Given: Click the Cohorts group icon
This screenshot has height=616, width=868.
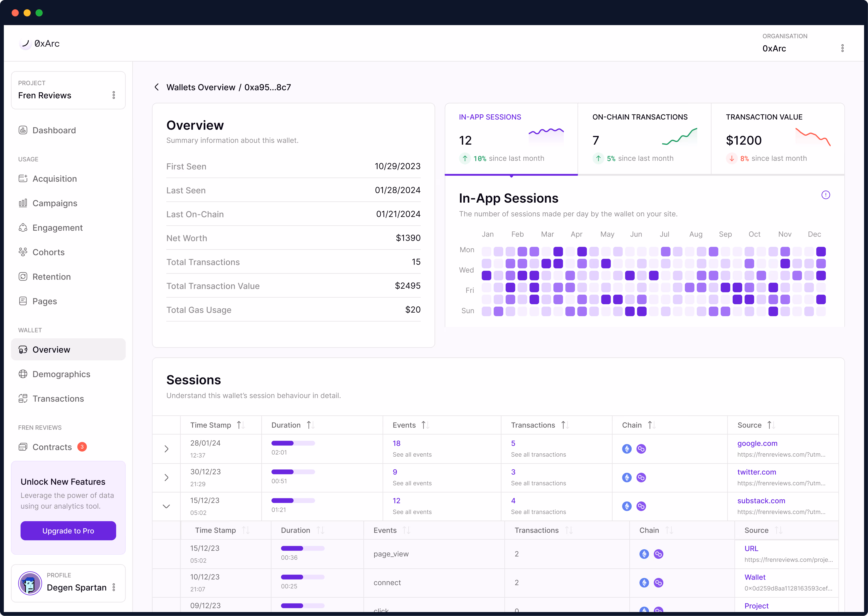Looking at the screenshot, I should click(23, 252).
